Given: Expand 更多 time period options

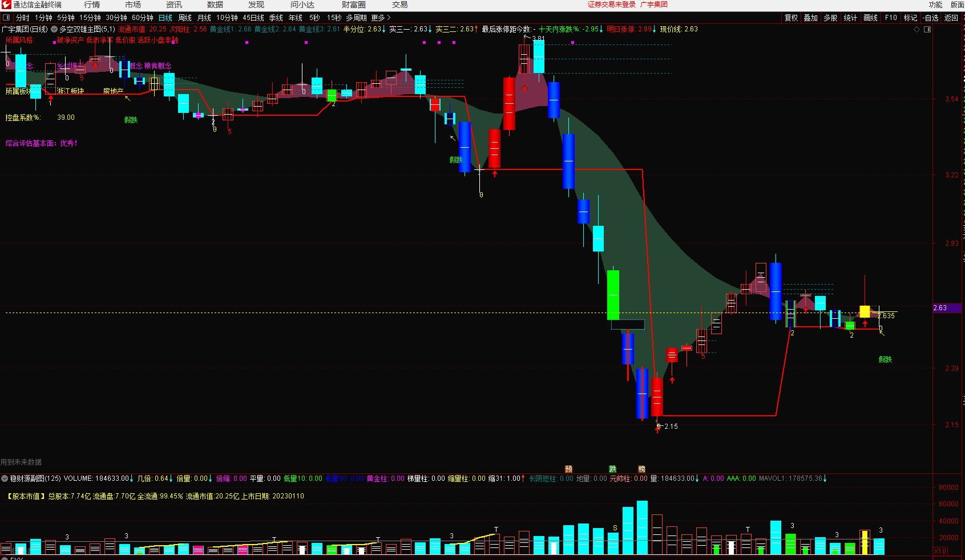Looking at the screenshot, I should pyautogui.click(x=381, y=18).
